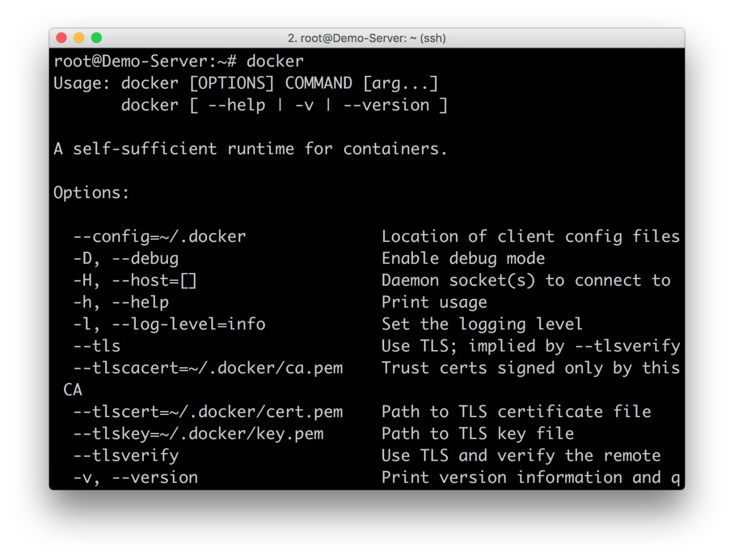Screen dimensions: 734x560
Task: Click the 'Enable debug mode' description
Action: (463, 258)
